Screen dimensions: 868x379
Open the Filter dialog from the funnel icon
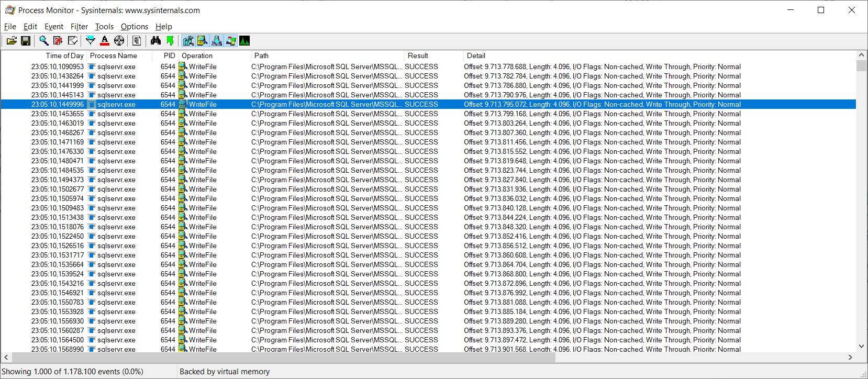coord(91,41)
